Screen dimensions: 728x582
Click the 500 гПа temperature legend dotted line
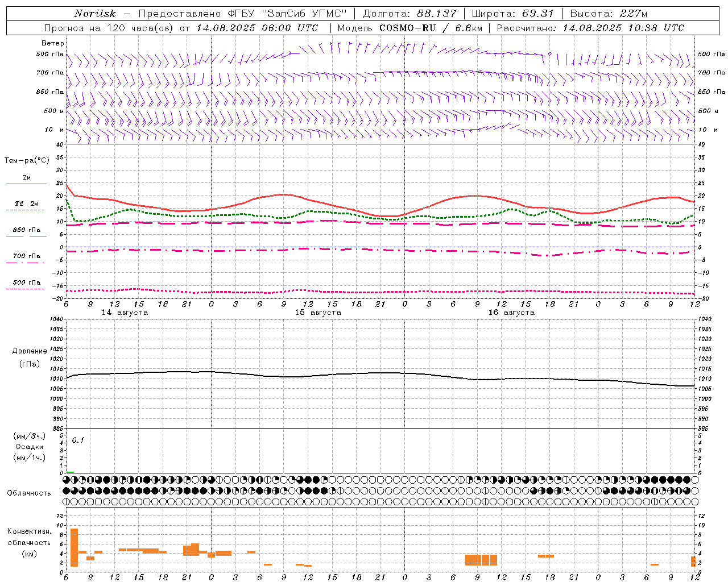click(26, 289)
